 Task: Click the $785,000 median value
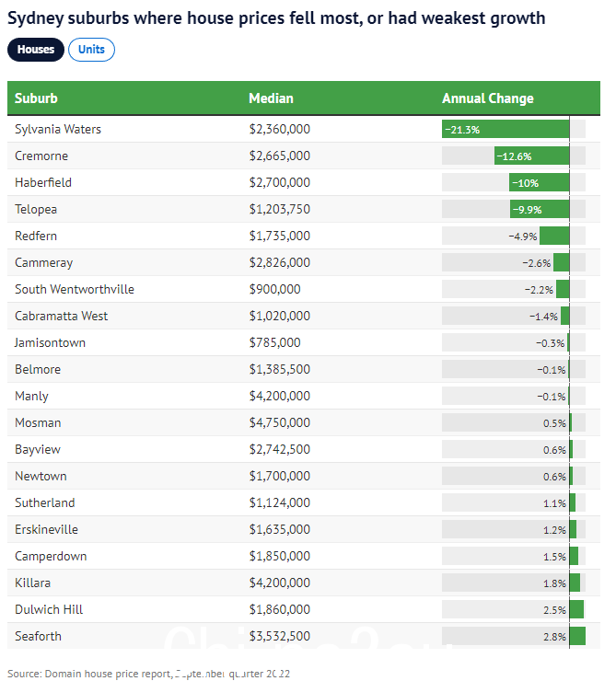point(274,342)
